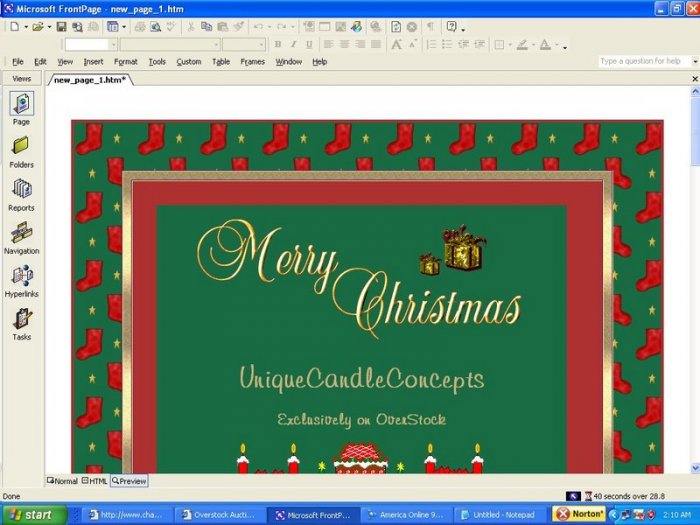Click the Insert Hyperlink globe icon
This screenshot has width=700, height=525.
[375, 27]
